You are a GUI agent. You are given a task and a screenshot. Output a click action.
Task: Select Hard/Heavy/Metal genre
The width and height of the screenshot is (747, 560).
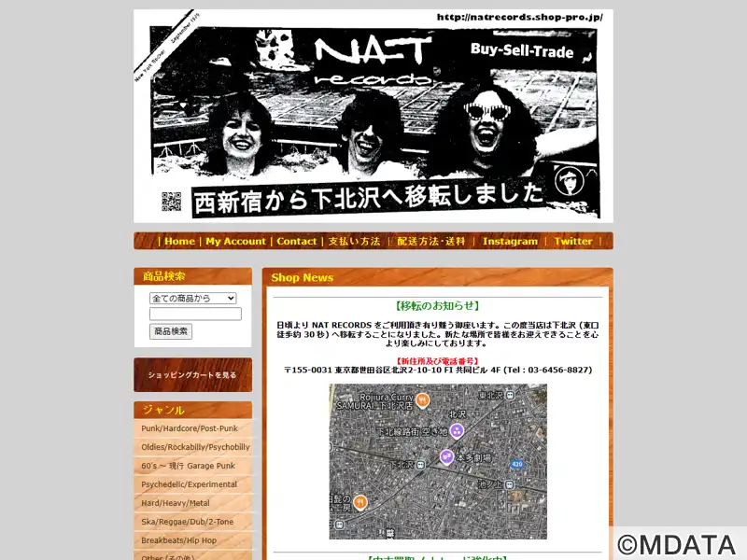click(x=176, y=503)
